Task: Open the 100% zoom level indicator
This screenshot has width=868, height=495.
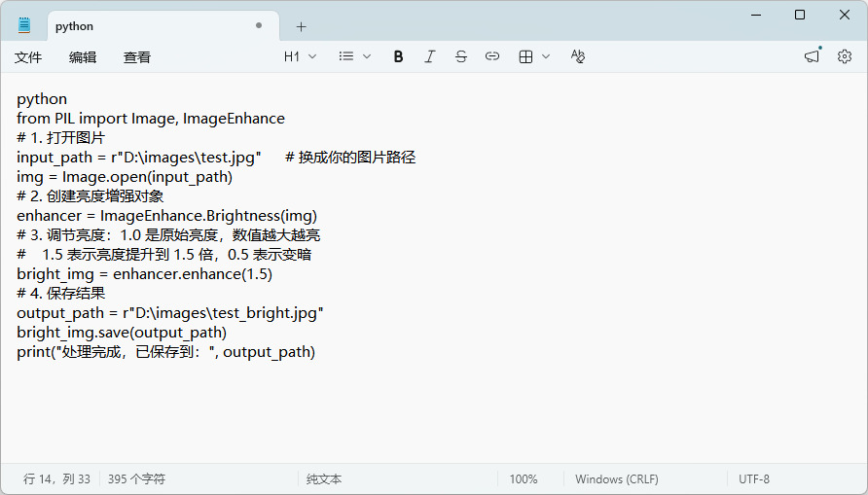Action: coord(524,479)
